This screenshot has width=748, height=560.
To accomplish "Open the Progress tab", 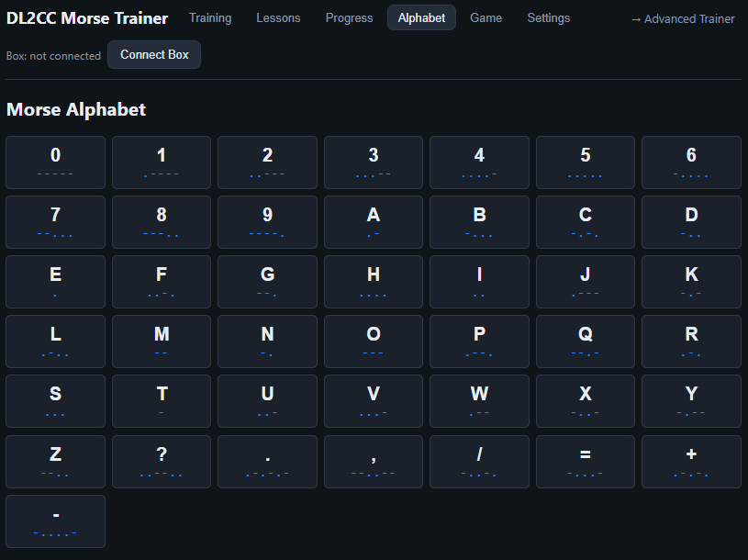I will click(x=349, y=17).
